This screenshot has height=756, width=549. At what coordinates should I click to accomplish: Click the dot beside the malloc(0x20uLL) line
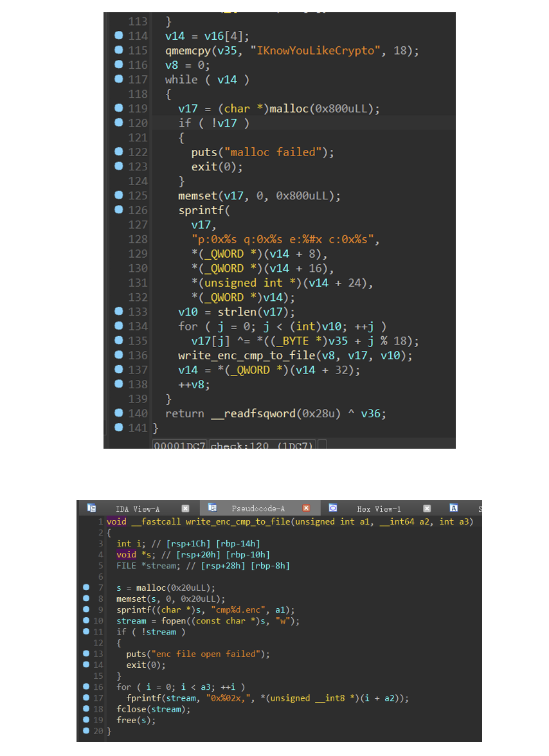click(x=85, y=588)
